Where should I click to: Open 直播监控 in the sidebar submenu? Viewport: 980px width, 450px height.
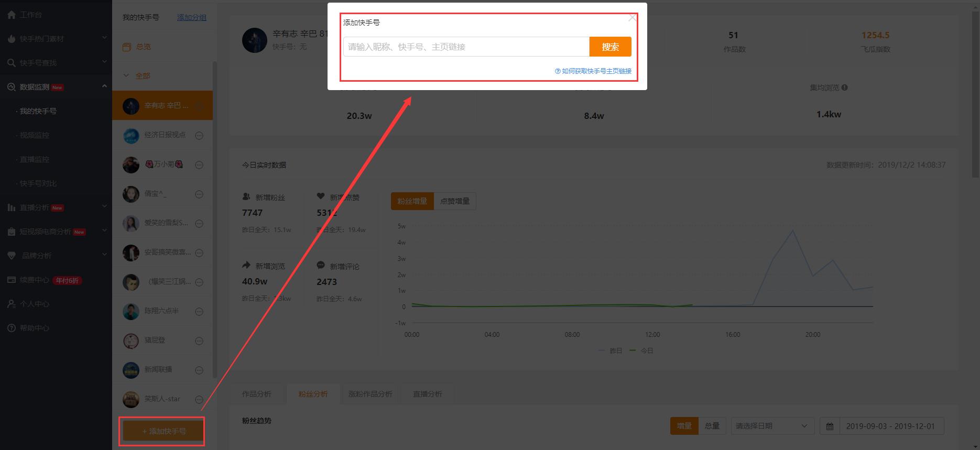[x=35, y=159]
